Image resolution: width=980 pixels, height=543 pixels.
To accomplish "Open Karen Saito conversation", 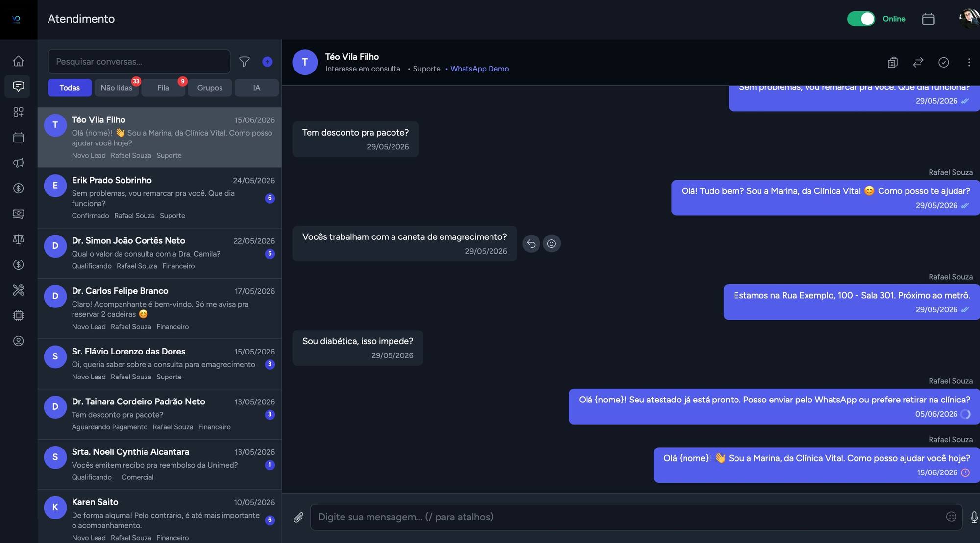I will coord(160,517).
